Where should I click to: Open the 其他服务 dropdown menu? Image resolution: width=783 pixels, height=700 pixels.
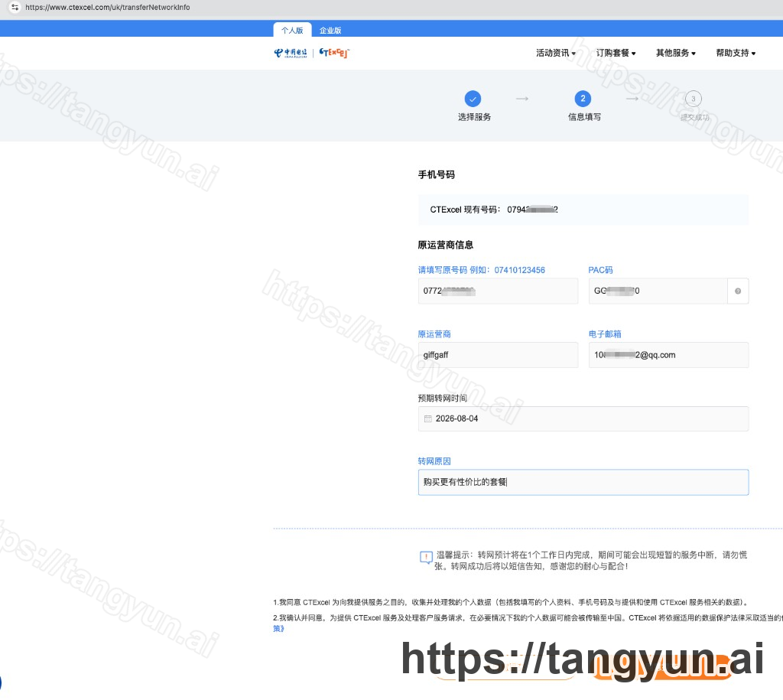click(676, 53)
